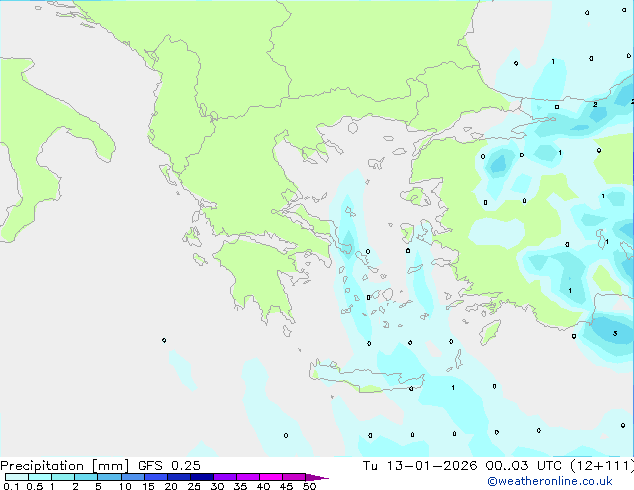The height and width of the screenshot is (490, 634).
Task: Click the '50' legend scale label
Action: (x=309, y=486)
